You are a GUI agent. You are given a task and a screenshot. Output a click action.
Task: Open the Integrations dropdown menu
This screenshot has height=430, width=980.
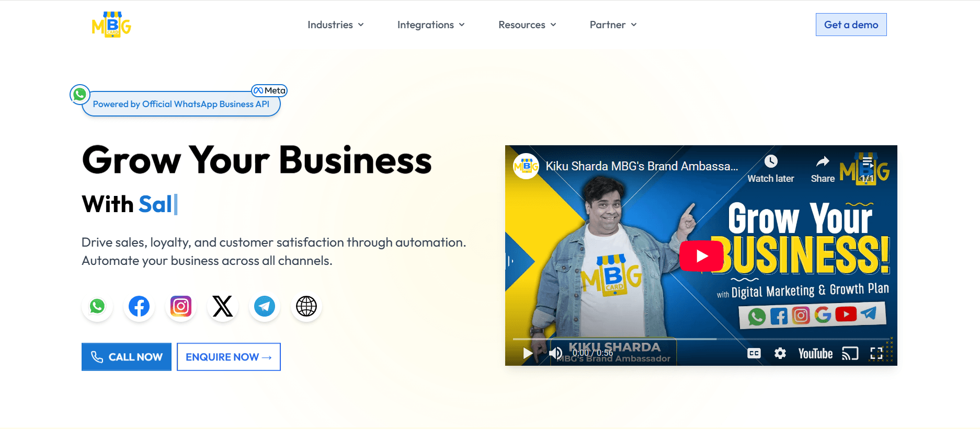click(431, 25)
